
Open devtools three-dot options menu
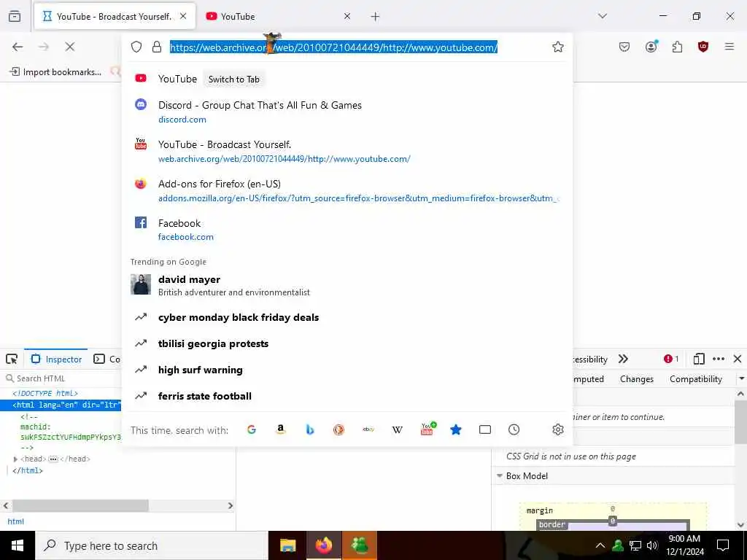(x=719, y=359)
